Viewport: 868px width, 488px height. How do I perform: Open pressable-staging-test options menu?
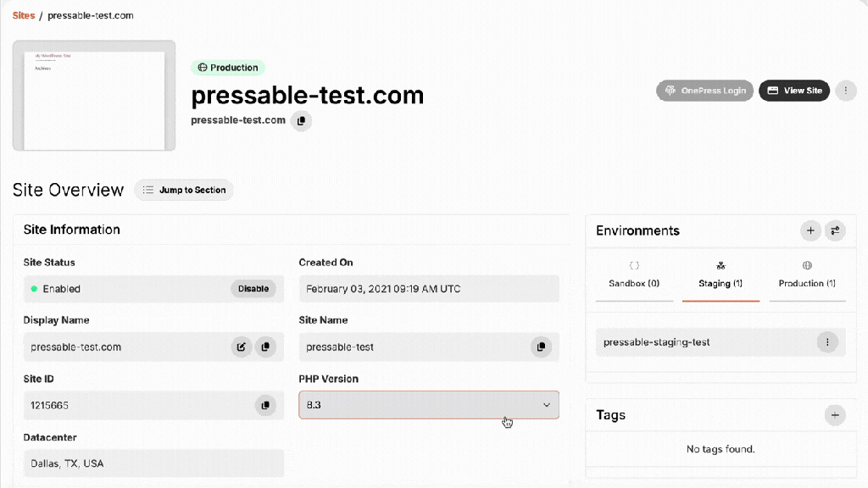tap(827, 342)
